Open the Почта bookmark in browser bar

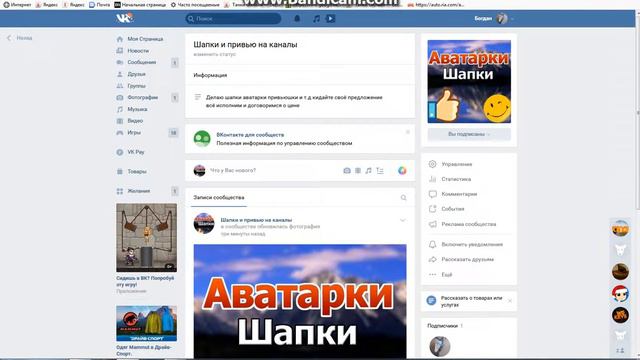pyautogui.click(x=100, y=4)
